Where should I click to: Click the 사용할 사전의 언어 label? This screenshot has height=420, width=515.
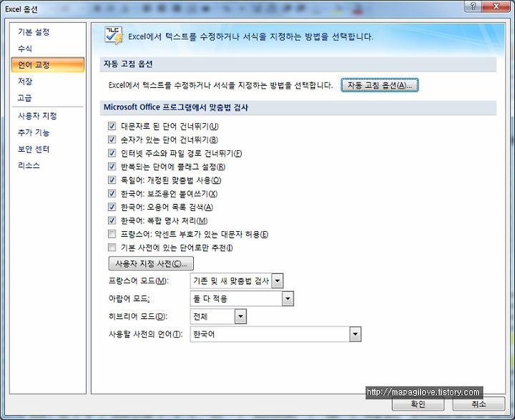tap(145, 335)
